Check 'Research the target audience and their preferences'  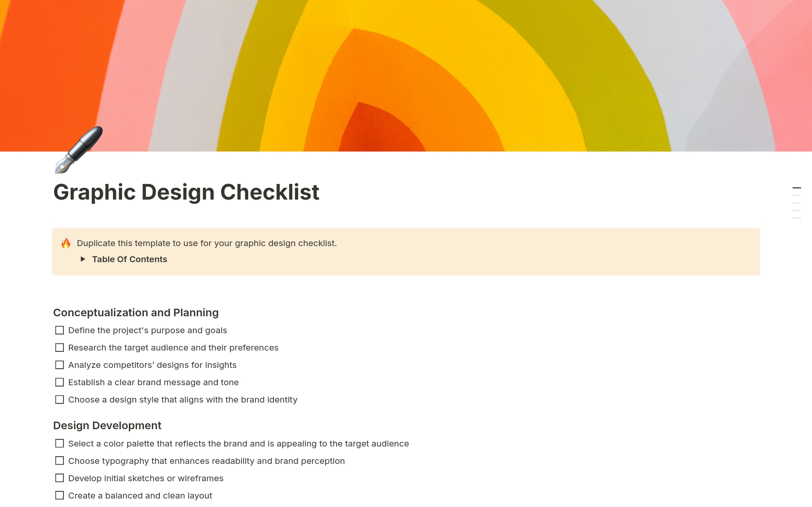click(x=59, y=348)
